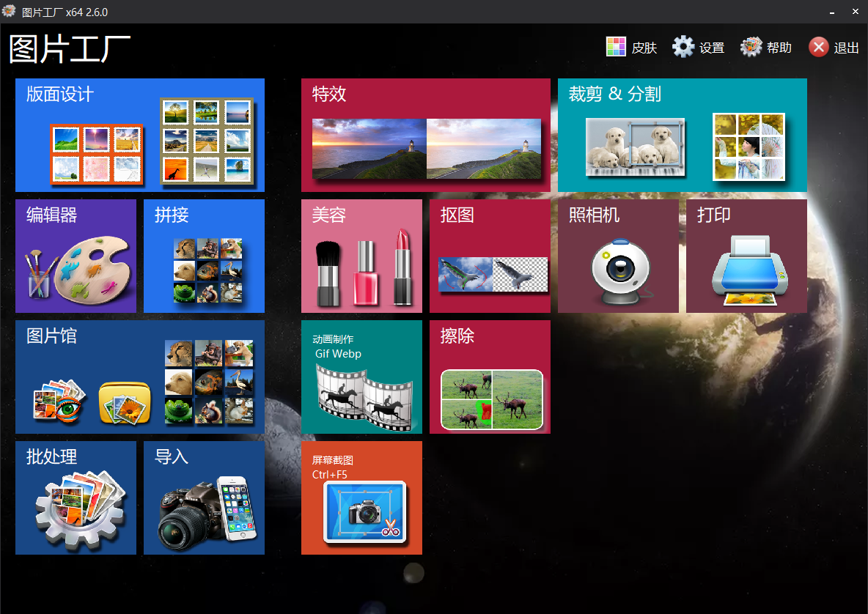Image resolution: width=868 pixels, height=614 pixels.
Task: Click the 皮肤 skin color grid icon
Action: pyautogui.click(x=616, y=47)
